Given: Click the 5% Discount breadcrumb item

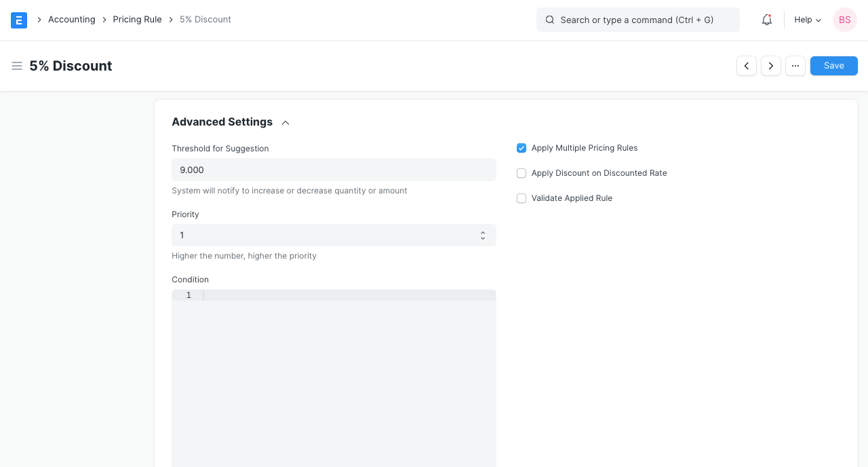Looking at the screenshot, I should tap(205, 20).
